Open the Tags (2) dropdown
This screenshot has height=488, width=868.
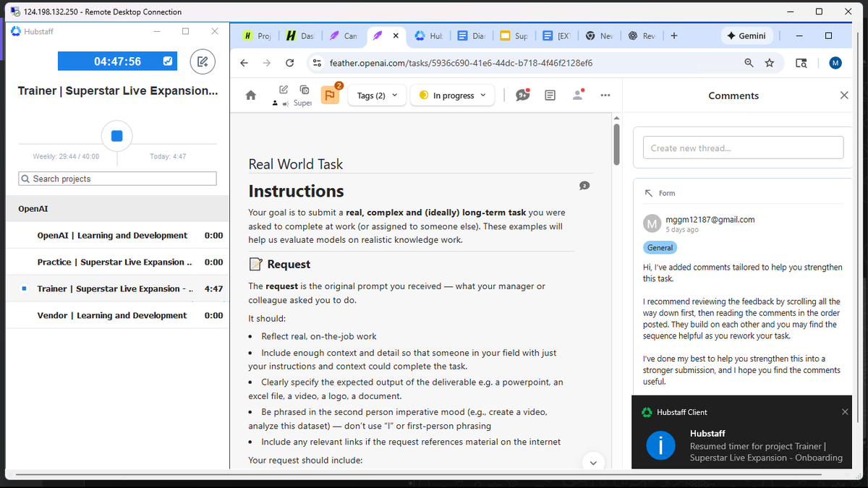tap(377, 95)
